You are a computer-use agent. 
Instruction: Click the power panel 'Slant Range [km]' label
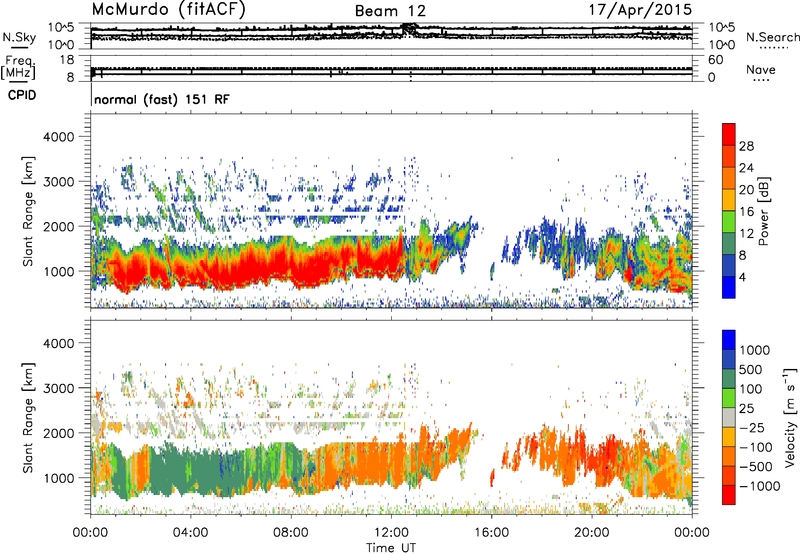click(28, 211)
